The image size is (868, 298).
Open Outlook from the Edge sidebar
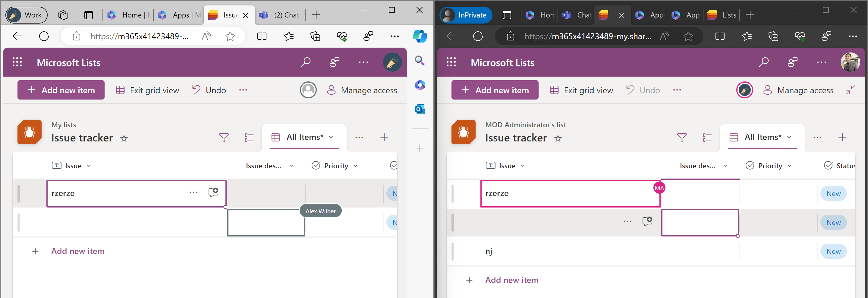tap(420, 109)
